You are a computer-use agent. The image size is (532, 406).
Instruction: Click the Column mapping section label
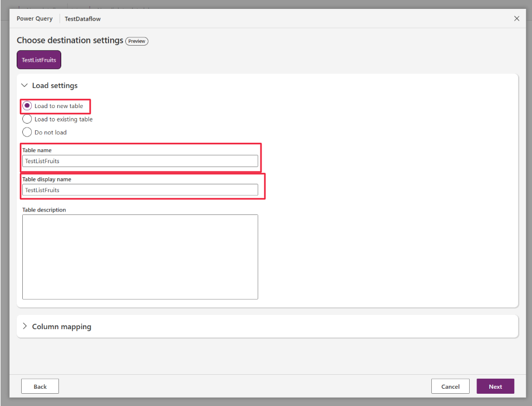click(x=61, y=326)
